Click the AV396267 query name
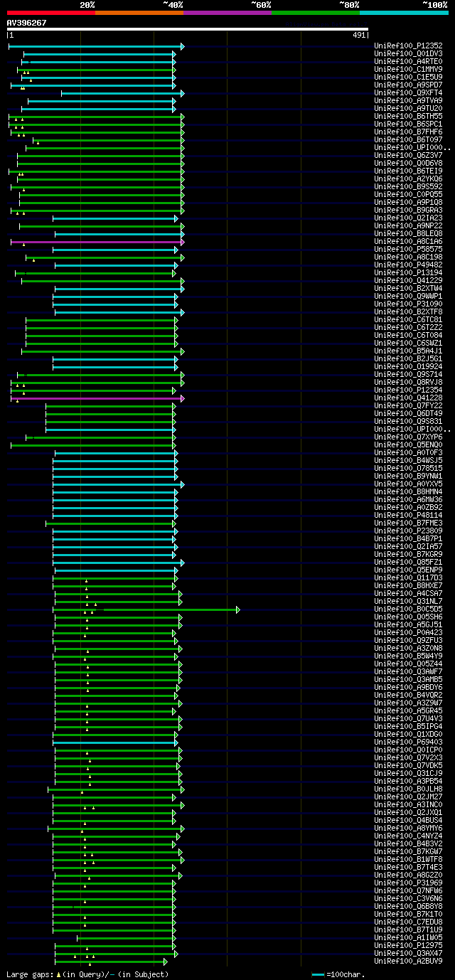Image resolution: width=455 pixels, height=980 pixels. tap(27, 23)
